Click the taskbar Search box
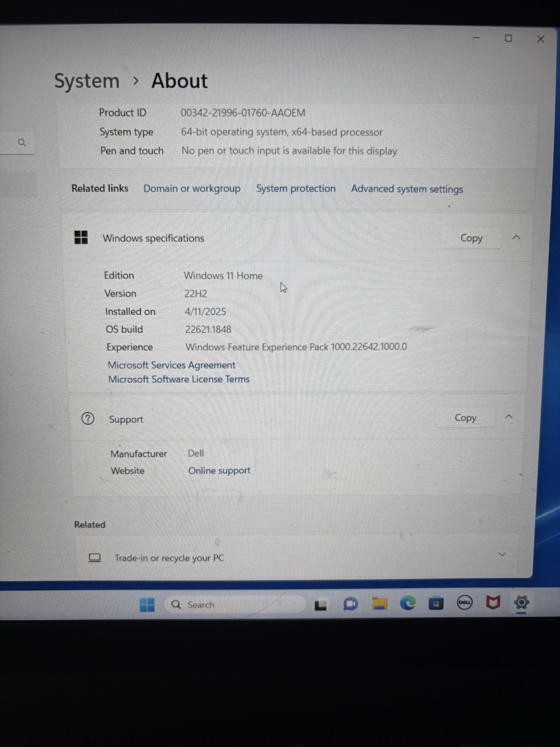This screenshot has width=560, height=747. (x=235, y=605)
